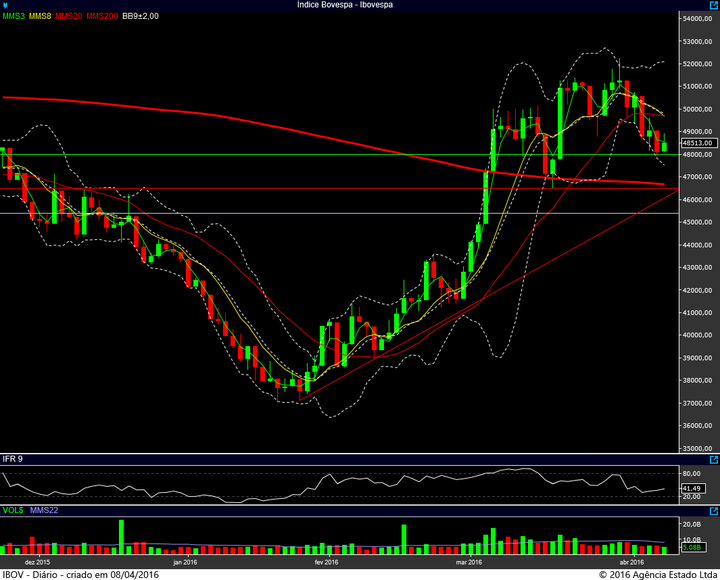Select the MMS3 indicator label
The height and width of the screenshot is (580, 720).
tap(14, 16)
